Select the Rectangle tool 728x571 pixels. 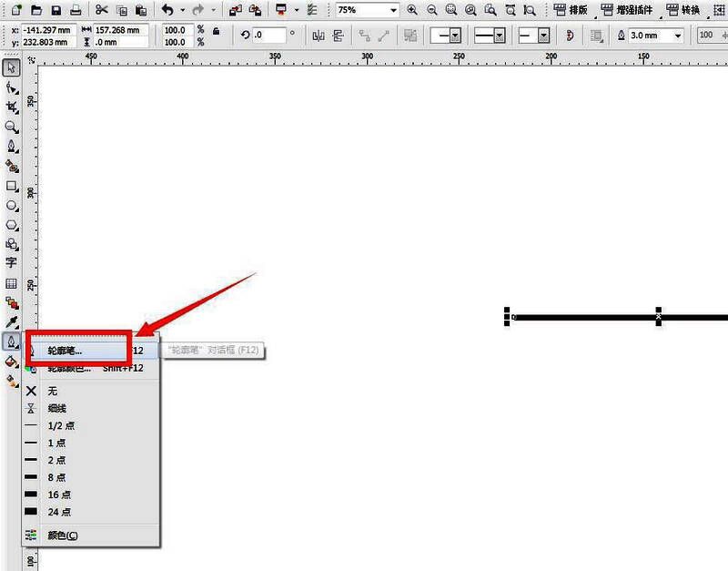[x=12, y=186]
